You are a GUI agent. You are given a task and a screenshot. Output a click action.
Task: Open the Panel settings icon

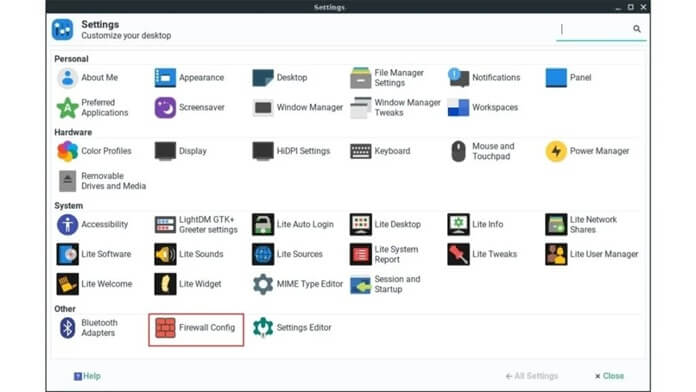[x=556, y=78]
